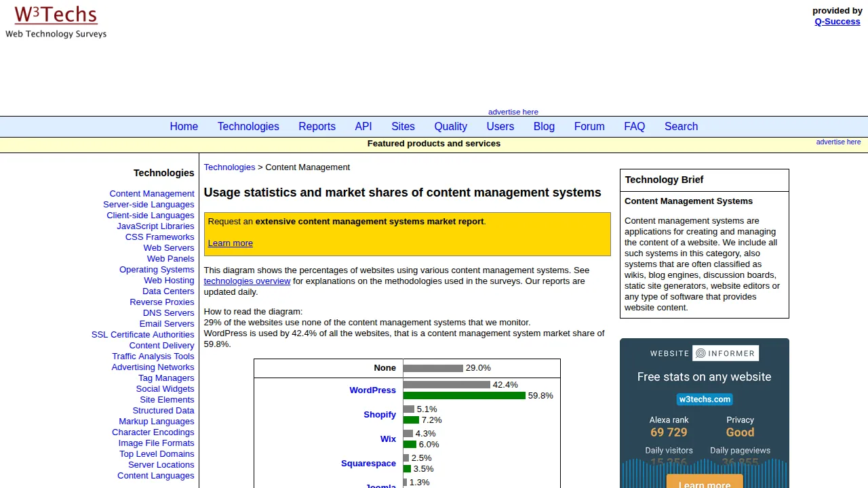868x488 pixels.
Task: Open the Search page
Action: coord(681,127)
